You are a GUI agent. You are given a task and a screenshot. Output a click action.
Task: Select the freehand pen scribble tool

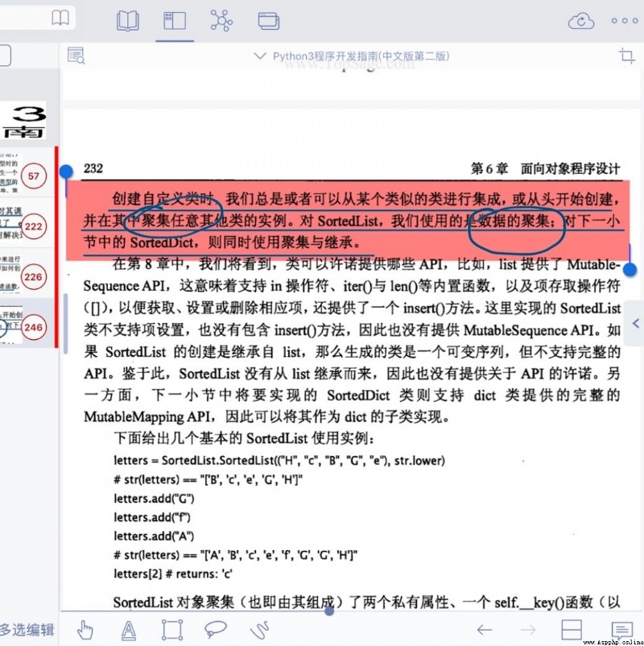point(259,630)
